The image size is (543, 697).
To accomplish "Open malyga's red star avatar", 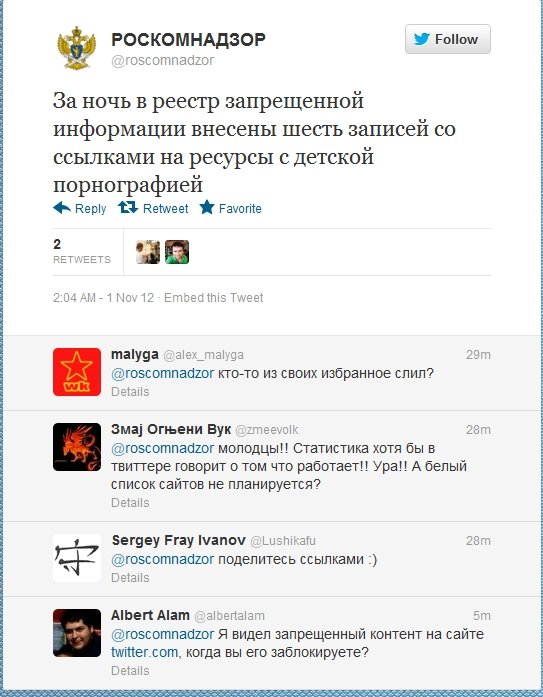I will pos(77,372).
